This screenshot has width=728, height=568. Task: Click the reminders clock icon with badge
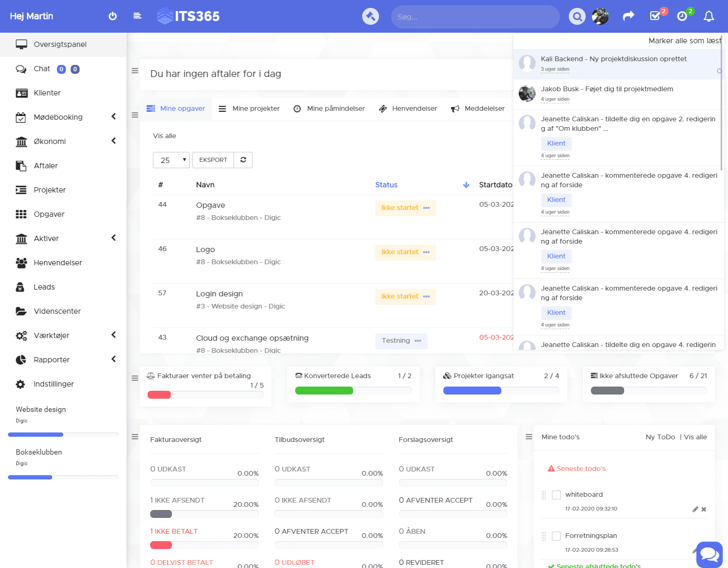point(682,16)
